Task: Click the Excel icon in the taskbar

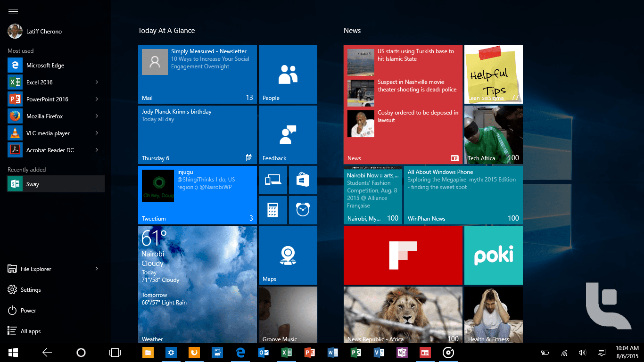Action: pyautogui.click(x=286, y=353)
